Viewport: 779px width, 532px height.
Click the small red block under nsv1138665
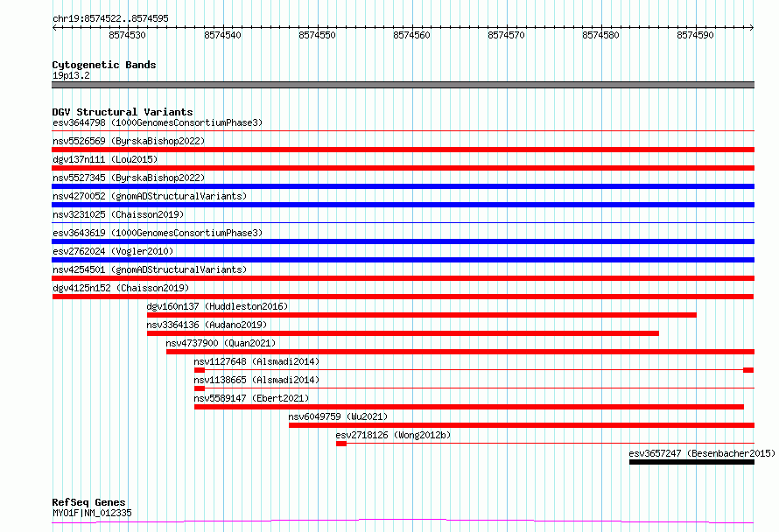(x=200, y=388)
